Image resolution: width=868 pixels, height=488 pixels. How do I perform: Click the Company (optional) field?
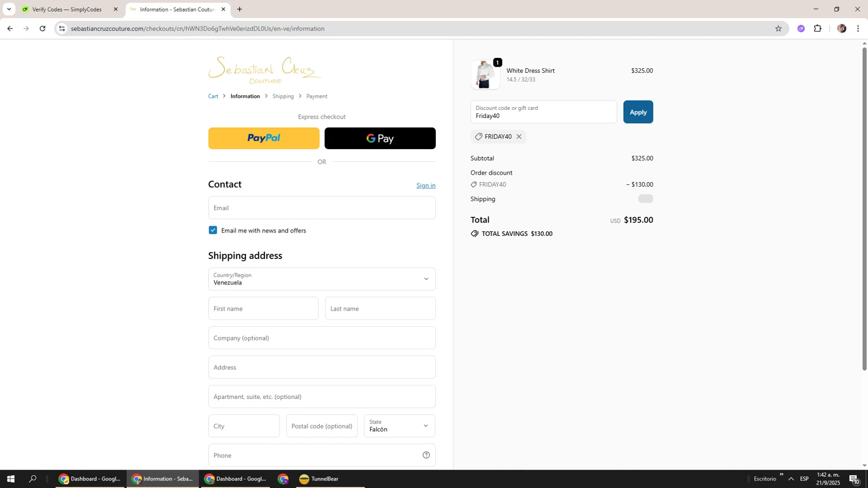tap(322, 338)
